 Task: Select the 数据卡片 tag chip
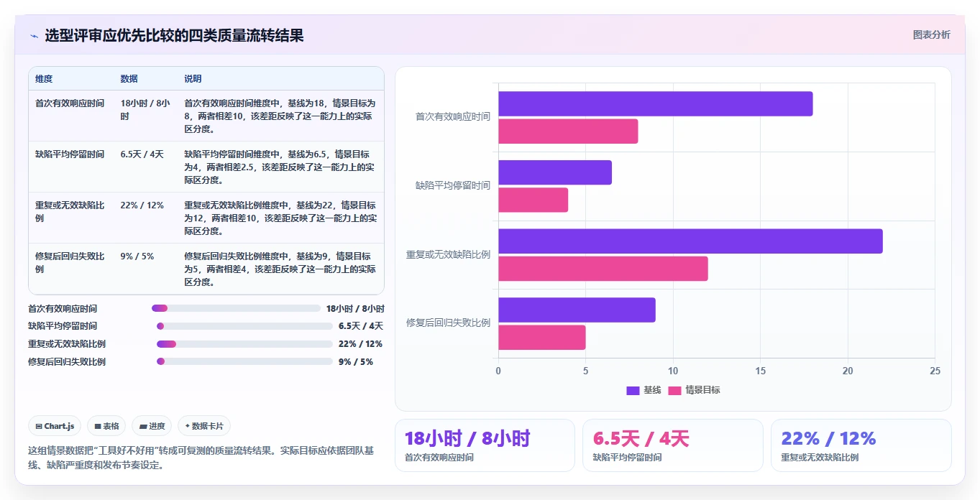click(x=204, y=426)
